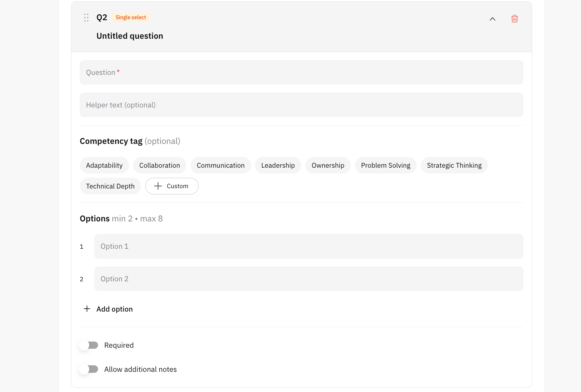This screenshot has height=392, width=581.
Task: Click the Helper text optional field
Action: coord(302,105)
